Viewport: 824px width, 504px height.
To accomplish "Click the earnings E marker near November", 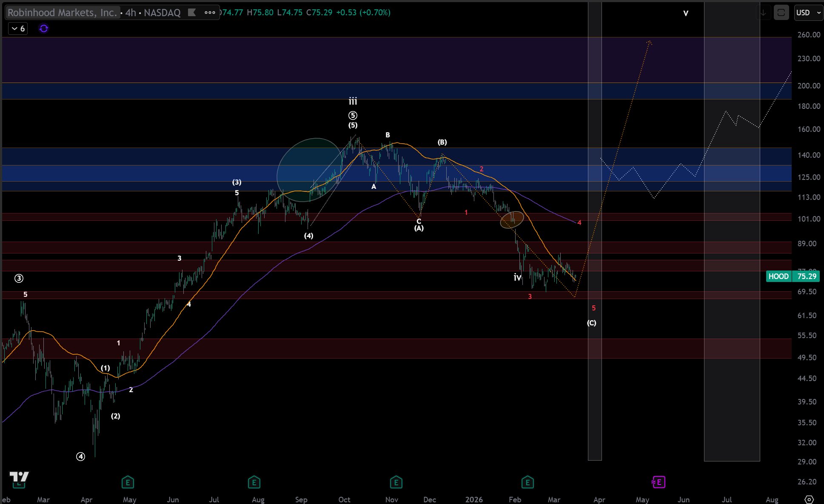I will [396, 482].
